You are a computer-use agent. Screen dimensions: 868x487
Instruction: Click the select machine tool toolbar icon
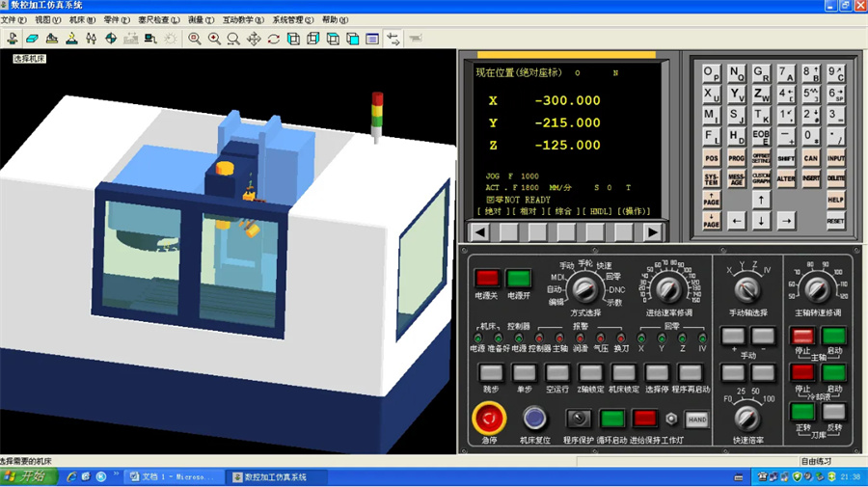pos(12,39)
